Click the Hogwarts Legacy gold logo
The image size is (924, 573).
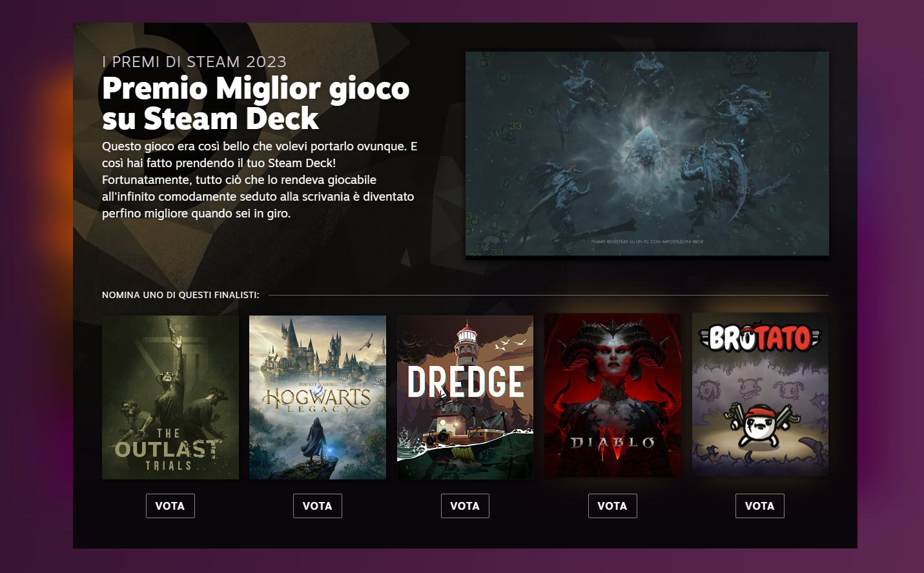(317, 398)
